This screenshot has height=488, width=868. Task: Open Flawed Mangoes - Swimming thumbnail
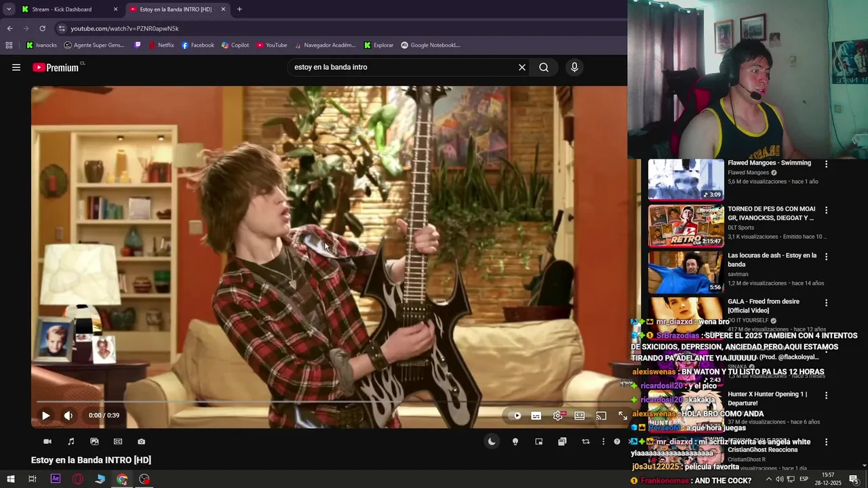(x=686, y=180)
